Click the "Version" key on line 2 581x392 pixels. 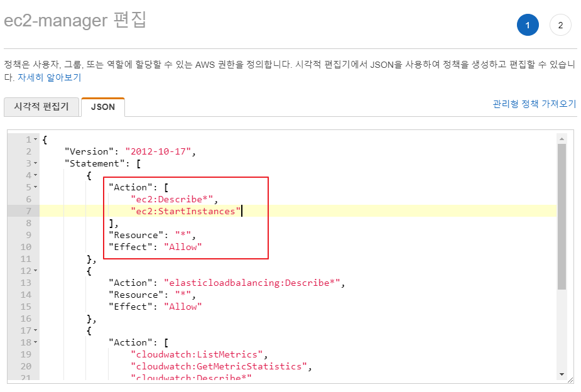point(89,151)
